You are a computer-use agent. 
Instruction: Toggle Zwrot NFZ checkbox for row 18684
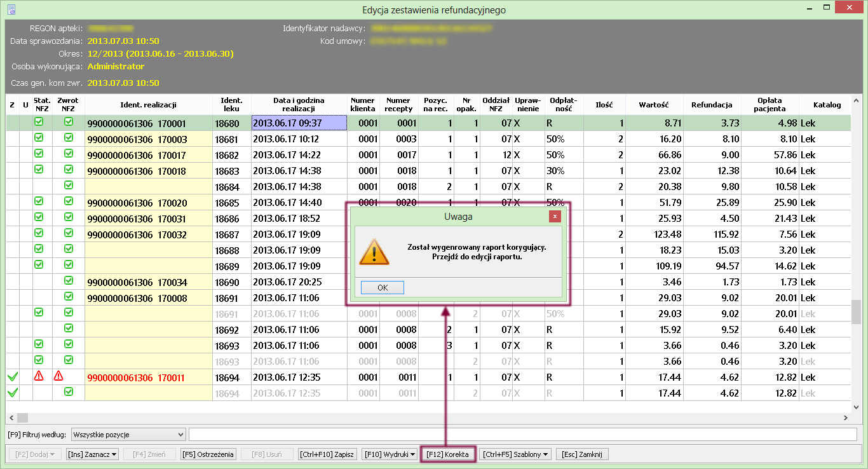[69, 185]
